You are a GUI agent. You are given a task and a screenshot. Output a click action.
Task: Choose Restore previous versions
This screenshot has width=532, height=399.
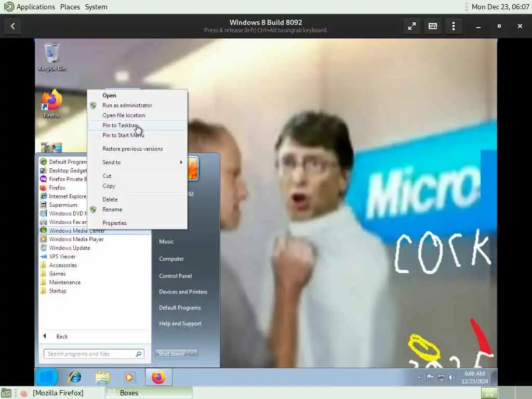click(137, 149)
